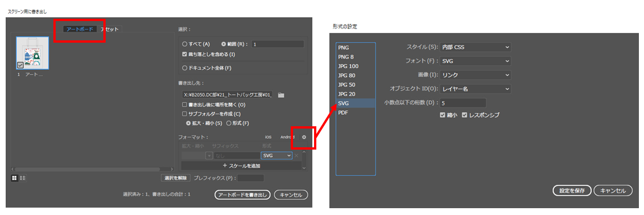Screen dimensions: 644x215
Task: Remove the SVG scale row with X
Action: [296, 155]
